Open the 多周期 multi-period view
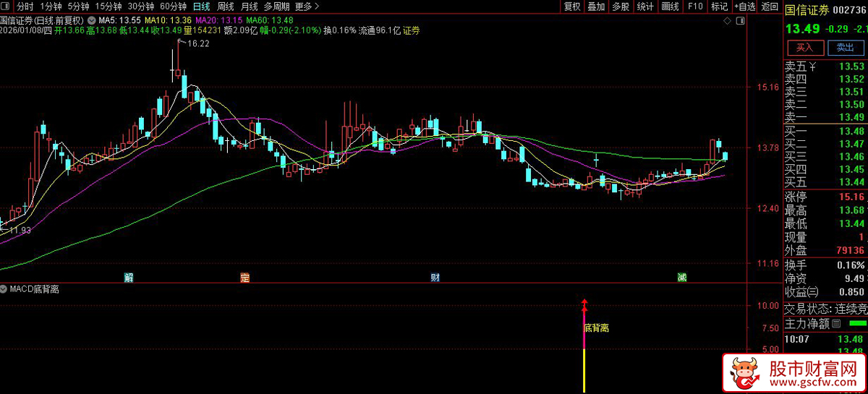The height and width of the screenshot is (394, 868). click(x=277, y=7)
